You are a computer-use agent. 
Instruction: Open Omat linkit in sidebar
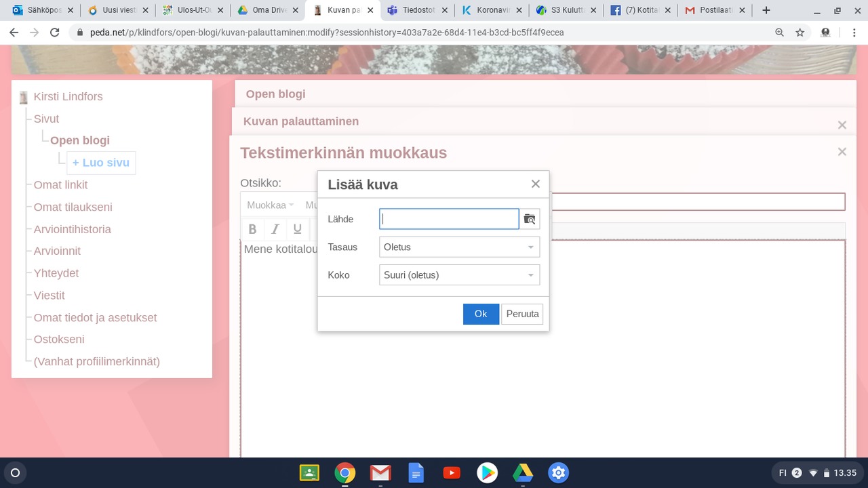(x=60, y=184)
